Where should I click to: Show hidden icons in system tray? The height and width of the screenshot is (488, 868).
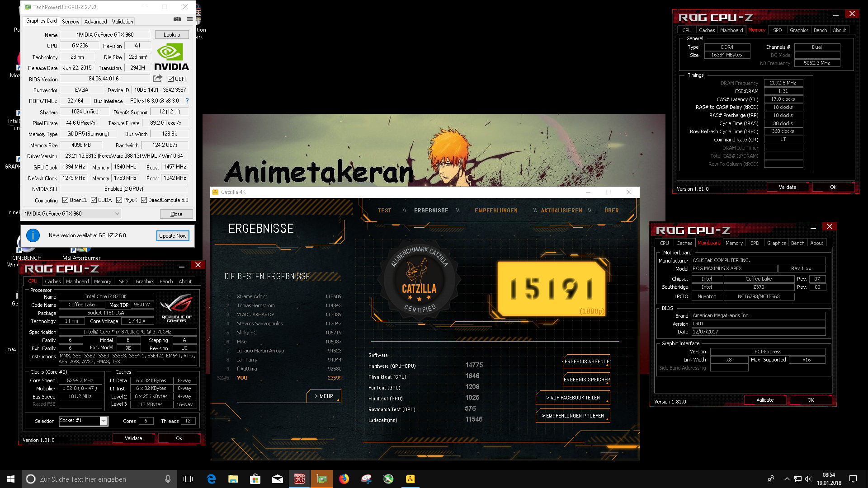point(787,479)
